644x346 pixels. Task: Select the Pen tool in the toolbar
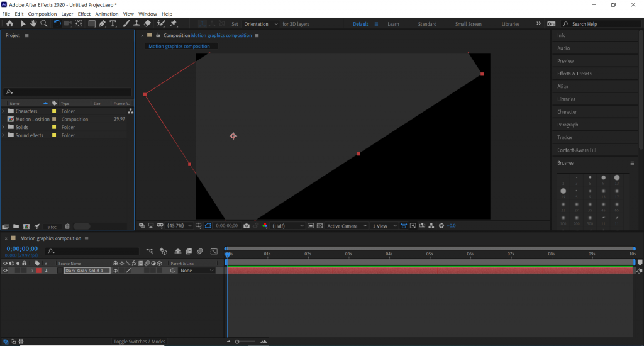102,24
